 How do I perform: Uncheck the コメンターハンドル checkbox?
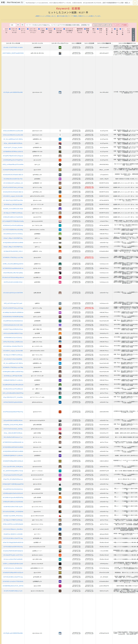click(20, 29)
